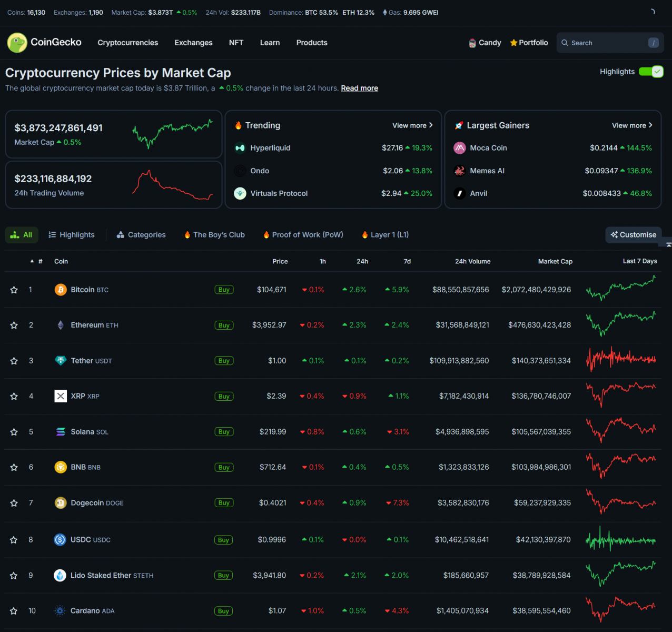Turn off the Highlights toggle switch
The image size is (672, 632).
(x=651, y=72)
